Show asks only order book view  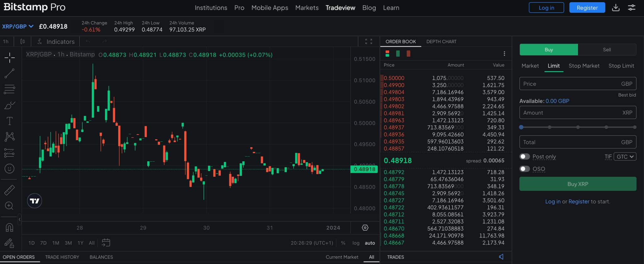tap(408, 54)
